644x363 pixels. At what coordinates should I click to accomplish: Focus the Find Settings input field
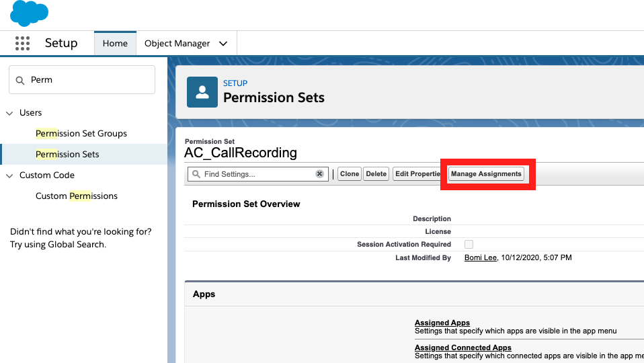point(258,174)
